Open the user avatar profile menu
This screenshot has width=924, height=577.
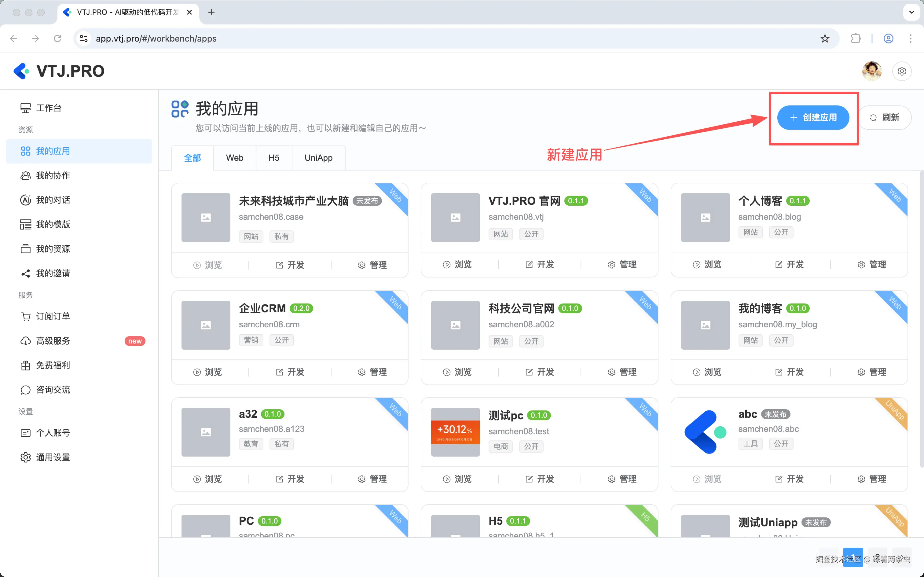tap(871, 72)
